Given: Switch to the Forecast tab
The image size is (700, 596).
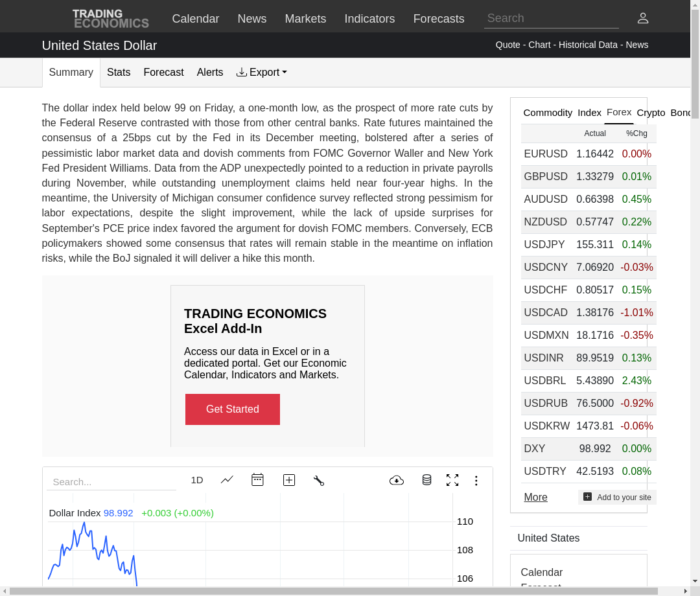Looking at the screenshot, I should (163, 73).
